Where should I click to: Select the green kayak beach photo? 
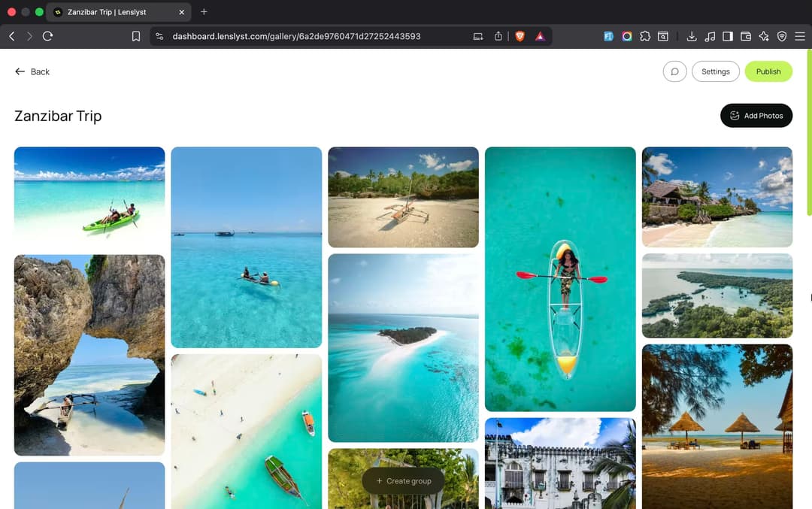(89, 197)
